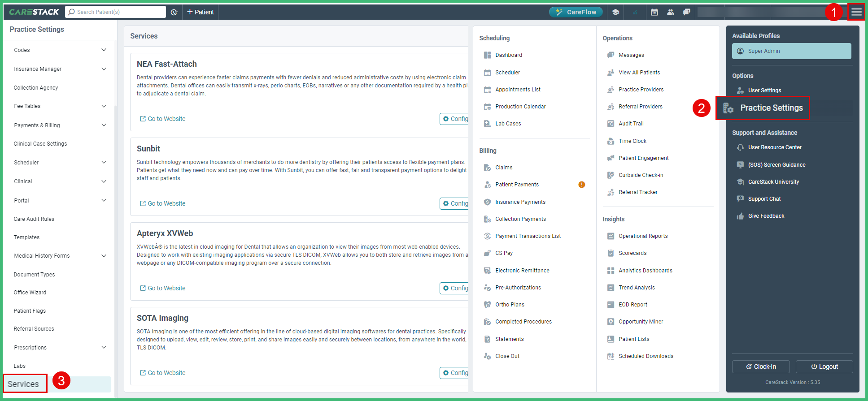The image size is (868, 401).
Task: Open Practice Settings from Options menu
Action: (763, 108)
